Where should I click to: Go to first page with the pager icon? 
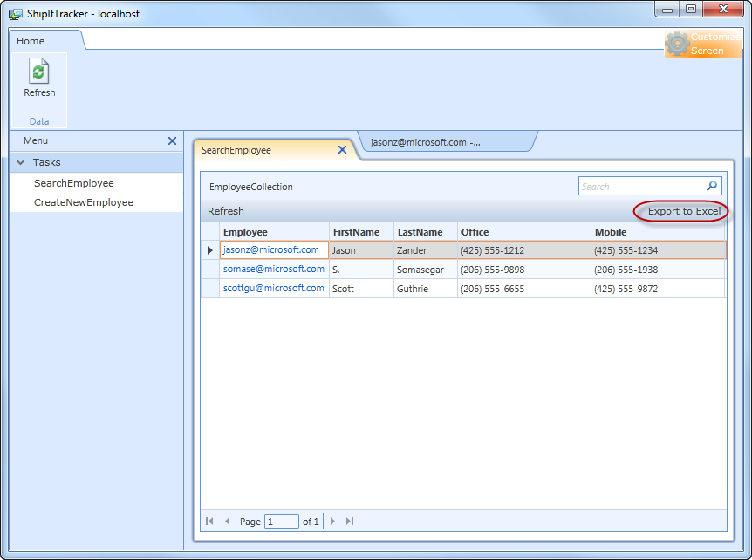[207, 521]
